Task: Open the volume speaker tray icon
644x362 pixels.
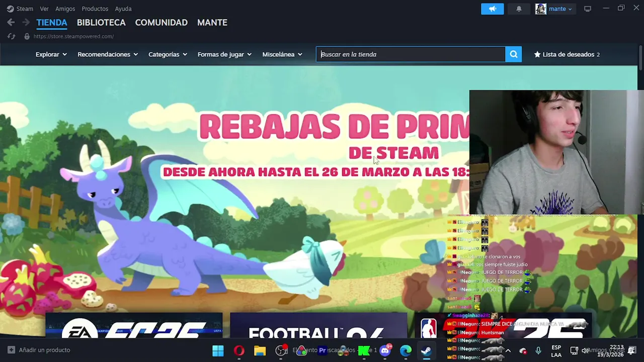Action: pyautogui.click(x=585, y=350)
